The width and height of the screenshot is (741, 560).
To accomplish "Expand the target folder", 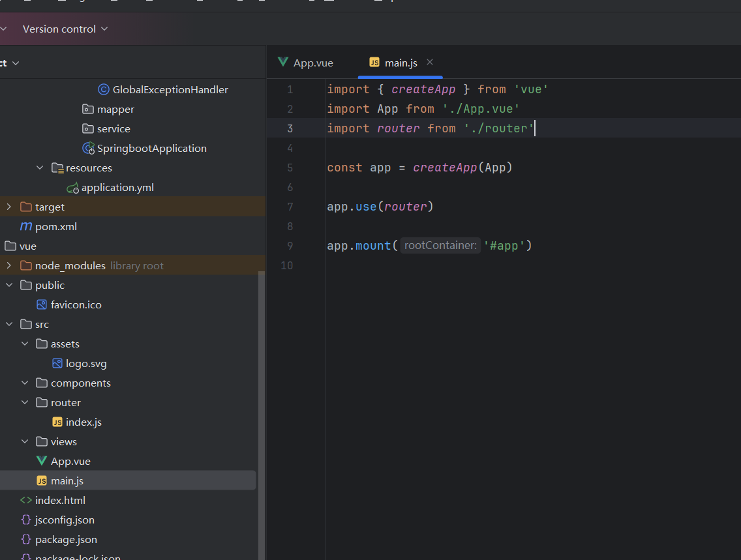I will point(9,207).
